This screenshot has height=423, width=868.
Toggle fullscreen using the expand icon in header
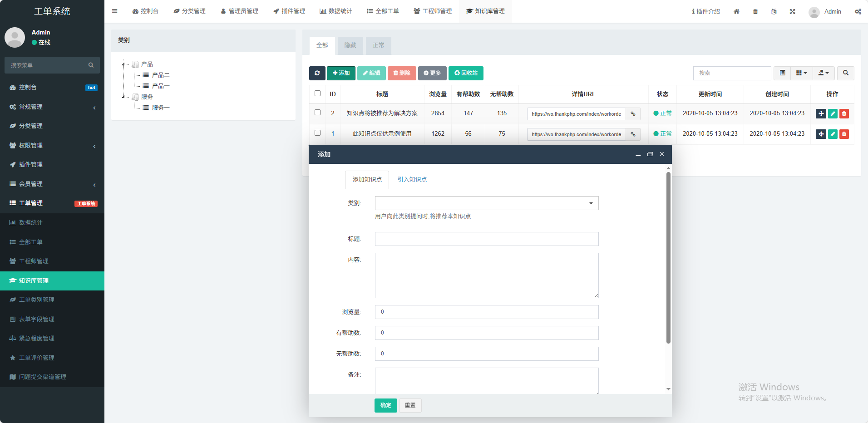pos(792,11)
